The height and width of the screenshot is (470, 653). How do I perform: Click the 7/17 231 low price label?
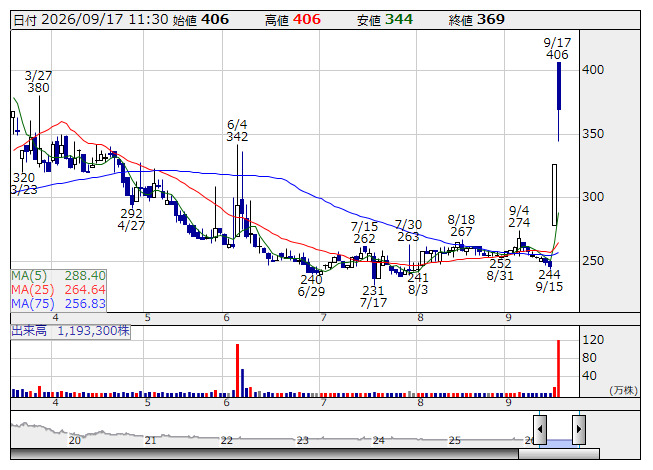tap(373, 296)
